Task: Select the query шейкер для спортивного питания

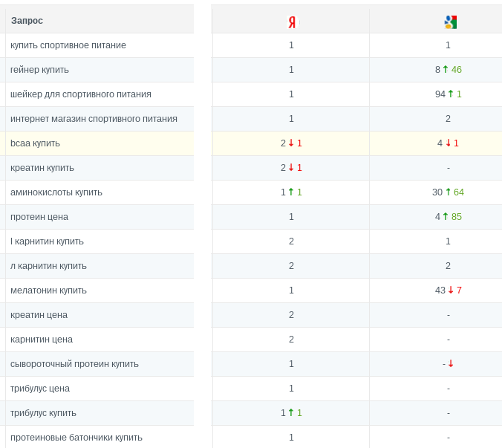Action: (81, 94)
